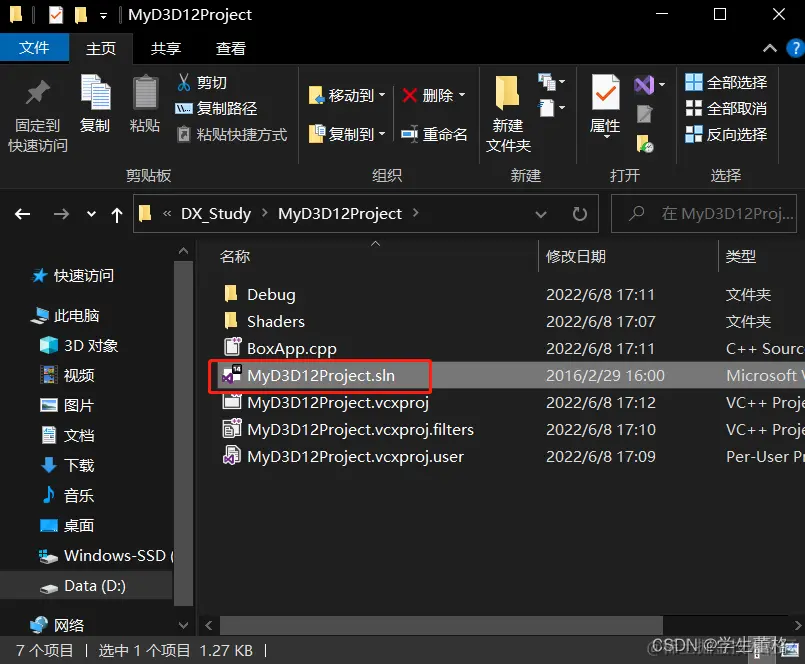Viewport: 805px width, 664px height.
Task: Click the Forward navigation arrow
Action: pyautogui.click(x=61, y=214)
